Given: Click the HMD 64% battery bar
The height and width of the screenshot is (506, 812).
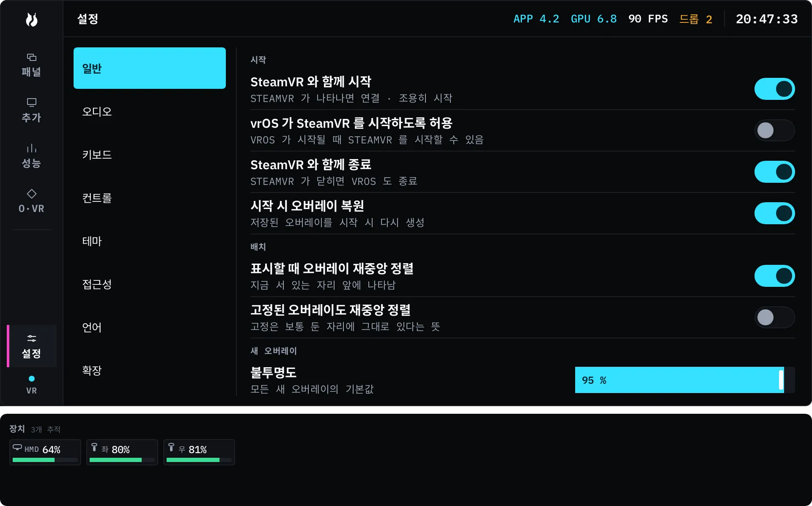Looking at the screenshot, I should point(45,460).
